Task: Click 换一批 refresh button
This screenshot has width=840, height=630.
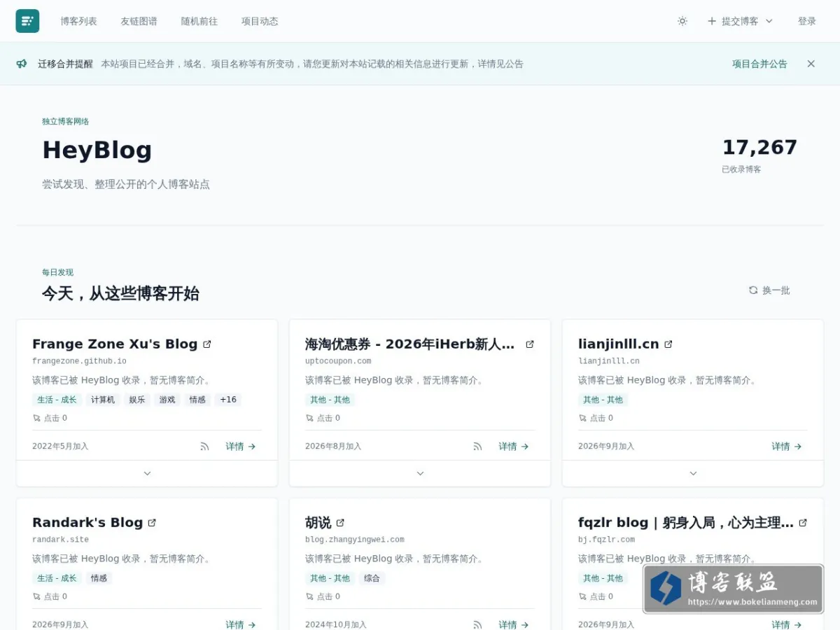Action: 769,290
